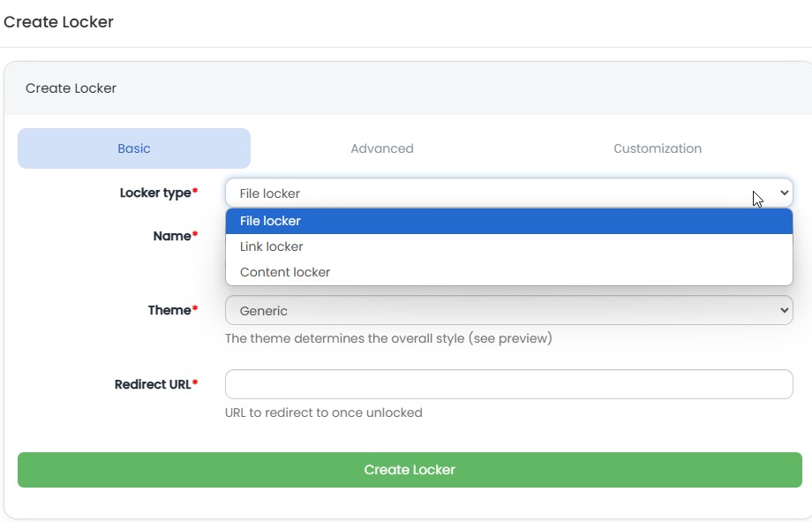The image size is (812, 522).
Task: Open the Advanced tab
Action: [381, 148]
